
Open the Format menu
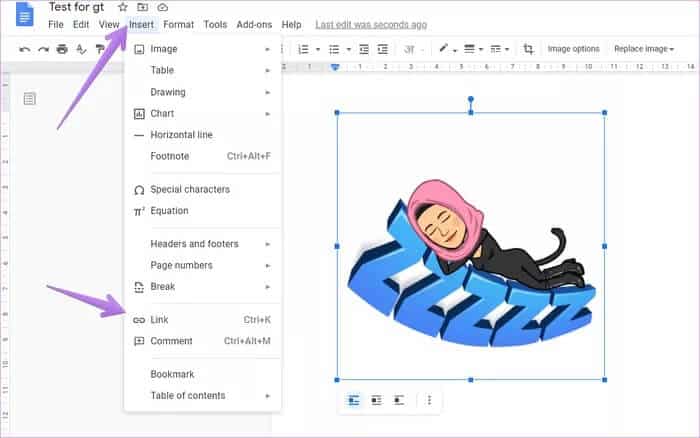click(x=179, y=25)
